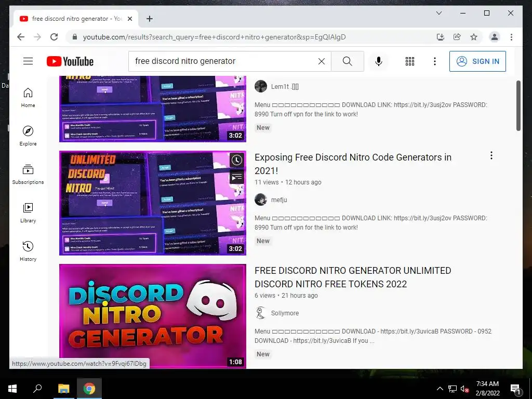
Task: Open Chrome three-dot menu
Action: pyautogui.click(x=511, y=37)
